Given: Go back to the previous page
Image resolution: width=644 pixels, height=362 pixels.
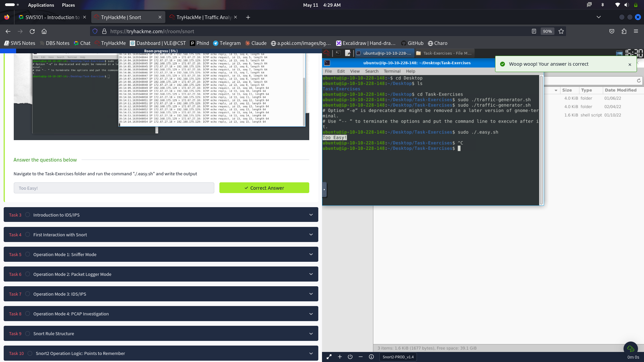Looking at the screenshot, I should pyautogui.click(x=8, y=31).
